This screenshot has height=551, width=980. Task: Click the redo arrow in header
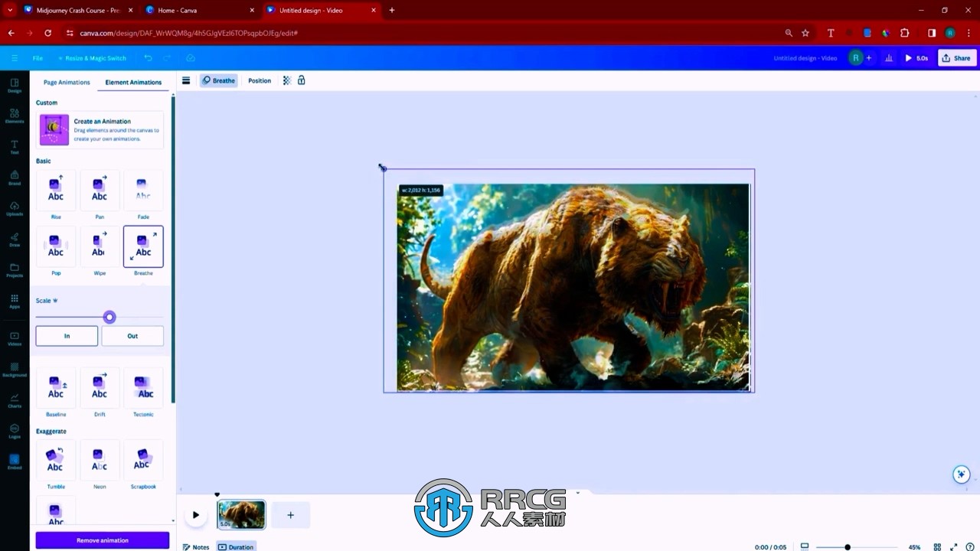click(x=167, y=58)
